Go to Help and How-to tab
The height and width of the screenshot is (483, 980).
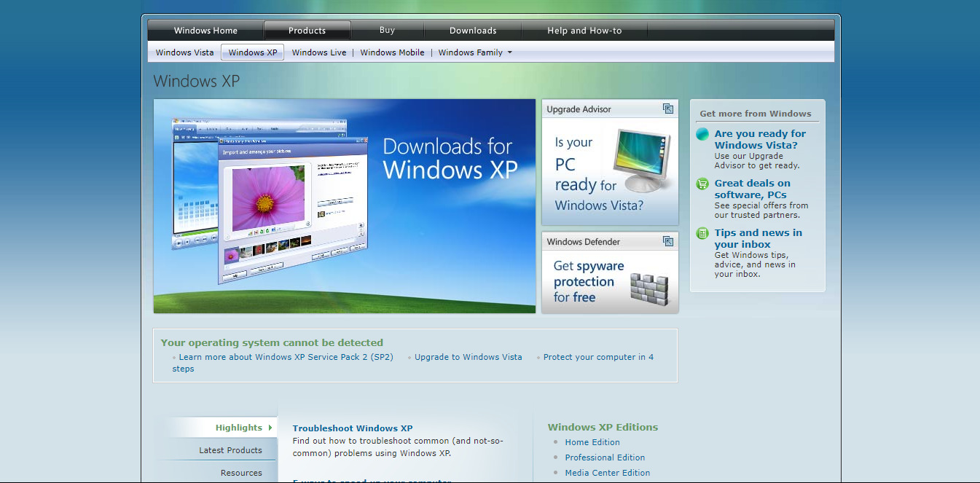click(584, 31)
